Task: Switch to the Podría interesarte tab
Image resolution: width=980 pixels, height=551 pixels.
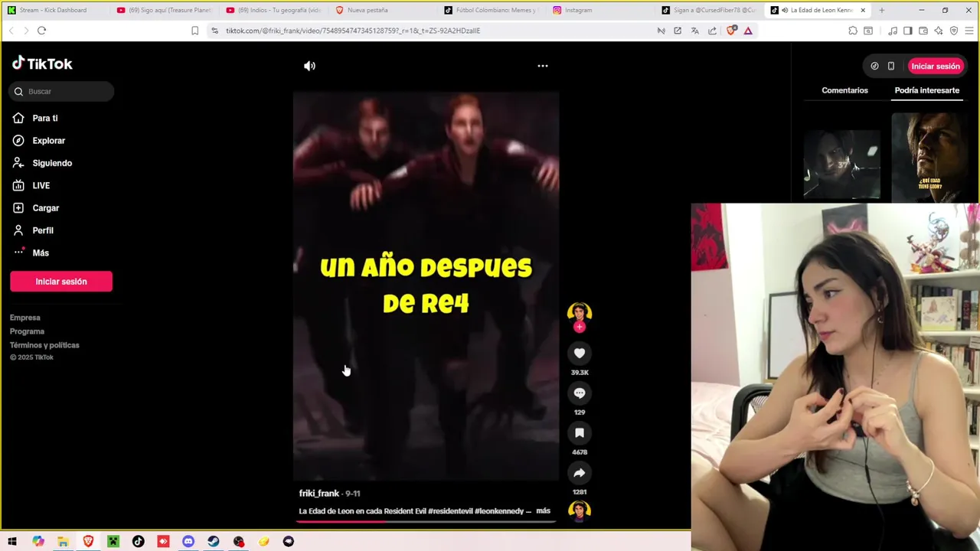Action: pyautogui.click(x=926, y=90)
